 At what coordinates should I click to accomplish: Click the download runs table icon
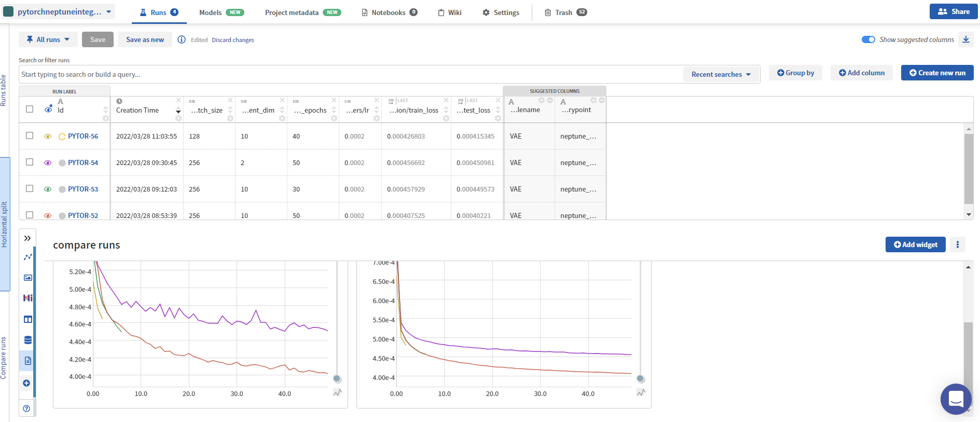coord(965,39)
